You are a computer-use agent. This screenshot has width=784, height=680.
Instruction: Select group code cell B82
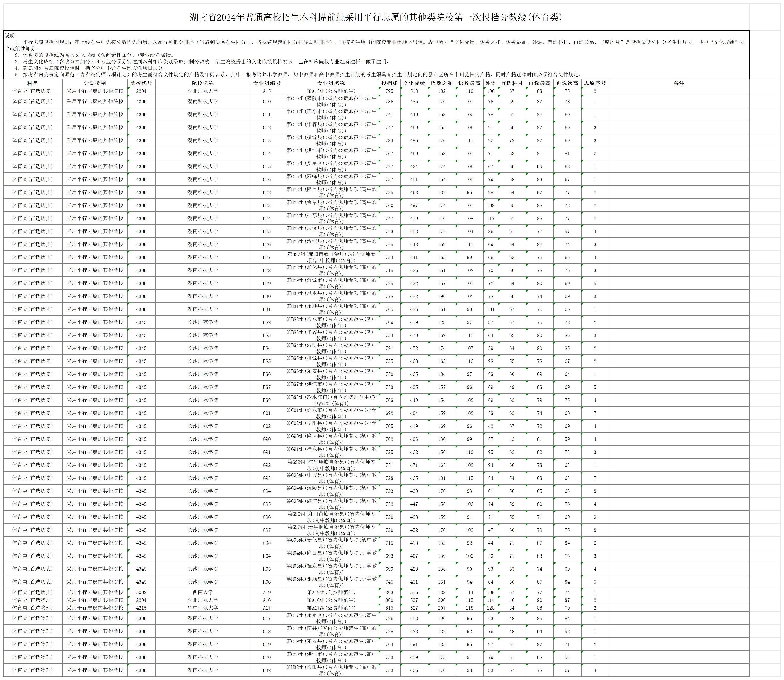pyautogui.click(x=267, y=322)
